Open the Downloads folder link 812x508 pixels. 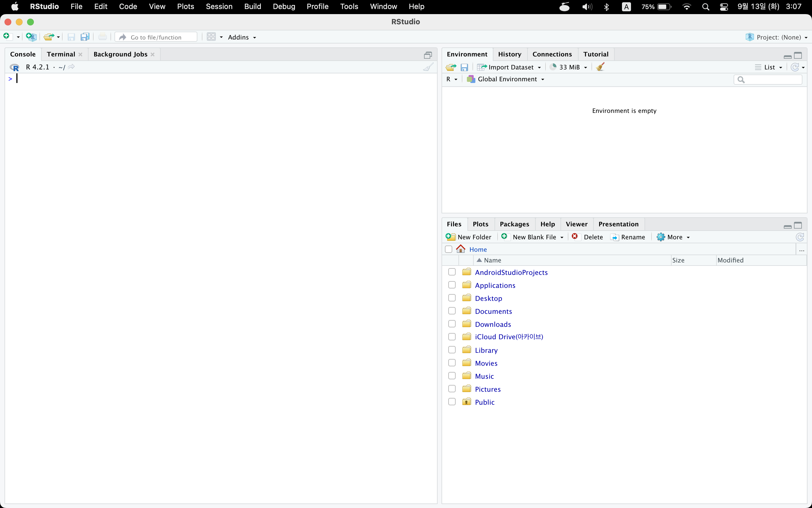493,324
